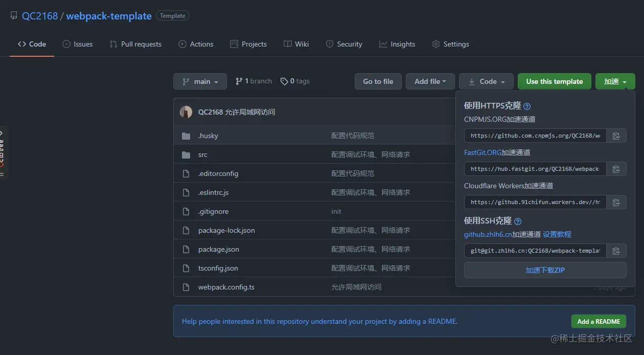Open the .gitignore file
The height and width of the screenshot is (355, 644).
click(214, 211)
